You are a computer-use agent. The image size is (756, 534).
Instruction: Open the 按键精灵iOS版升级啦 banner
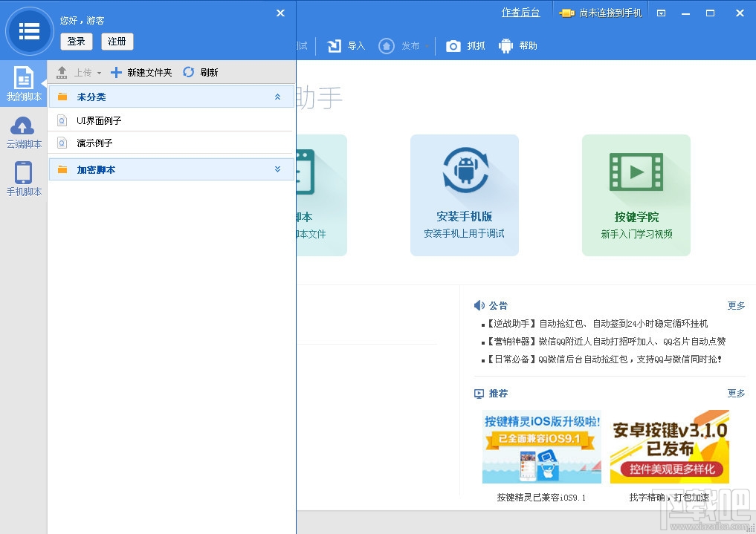pyautogui.click(x=542, y=446)
